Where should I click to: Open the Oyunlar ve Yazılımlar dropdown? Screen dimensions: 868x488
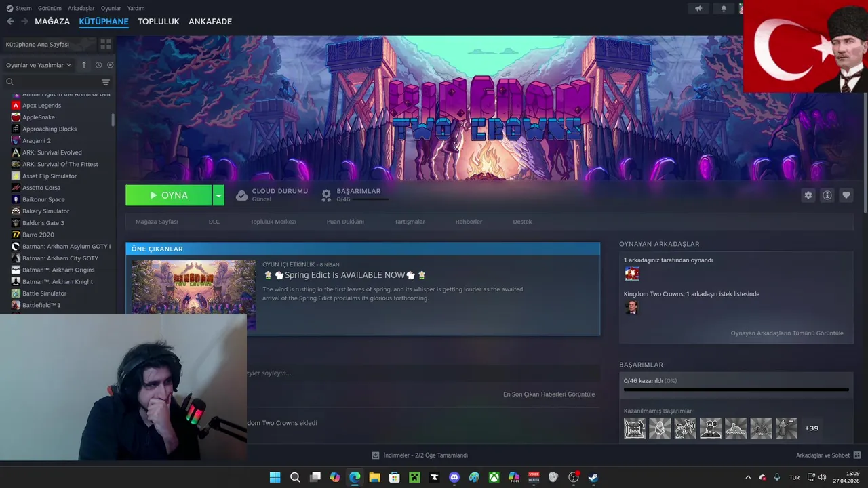(x=39, y=65)
